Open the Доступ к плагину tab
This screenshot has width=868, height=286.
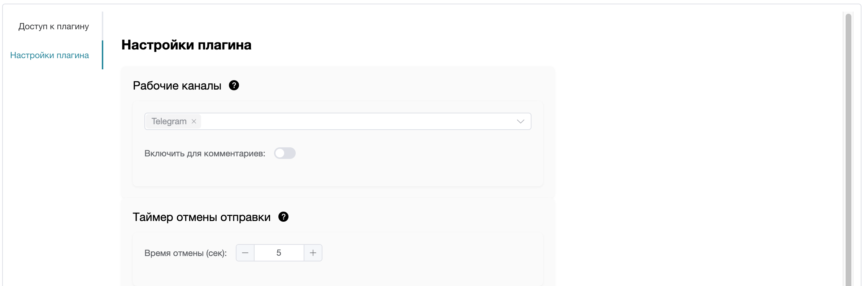coord(53,26)
